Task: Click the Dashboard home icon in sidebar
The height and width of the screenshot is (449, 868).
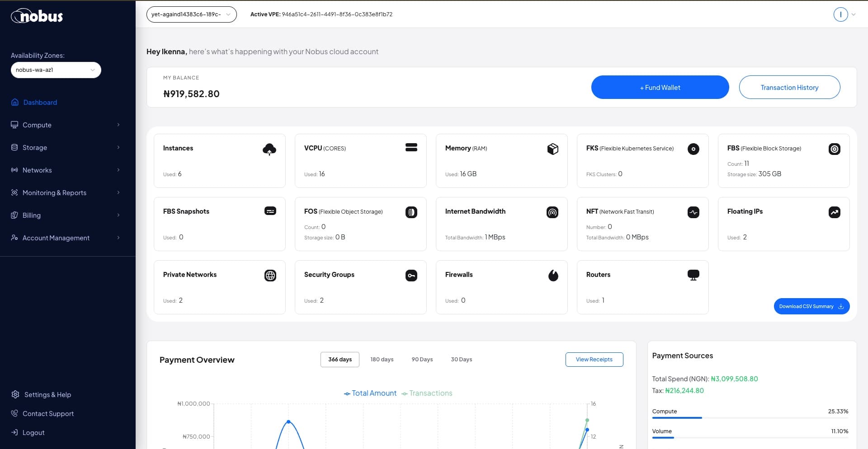Action: [x=15, y=102]
